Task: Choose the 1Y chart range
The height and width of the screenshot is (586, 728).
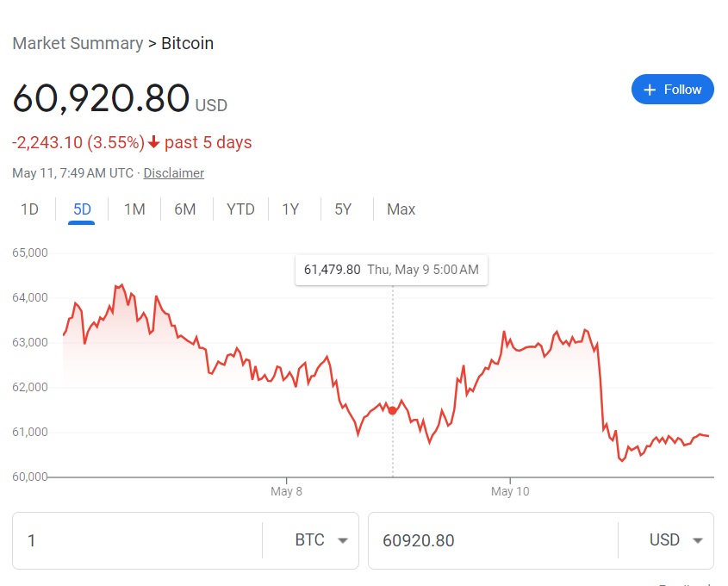Action: click(290, 209)
